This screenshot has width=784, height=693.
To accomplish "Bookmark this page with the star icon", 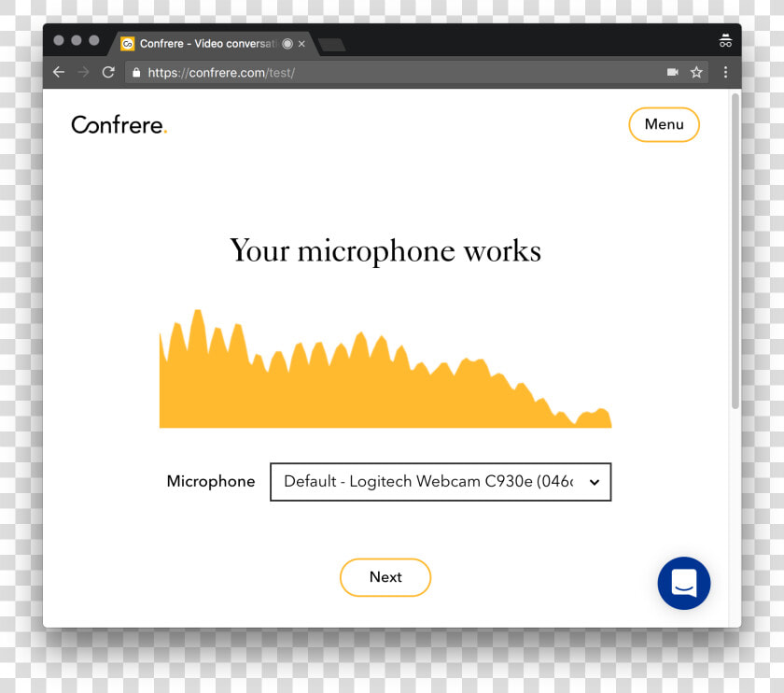I will 696,73.
